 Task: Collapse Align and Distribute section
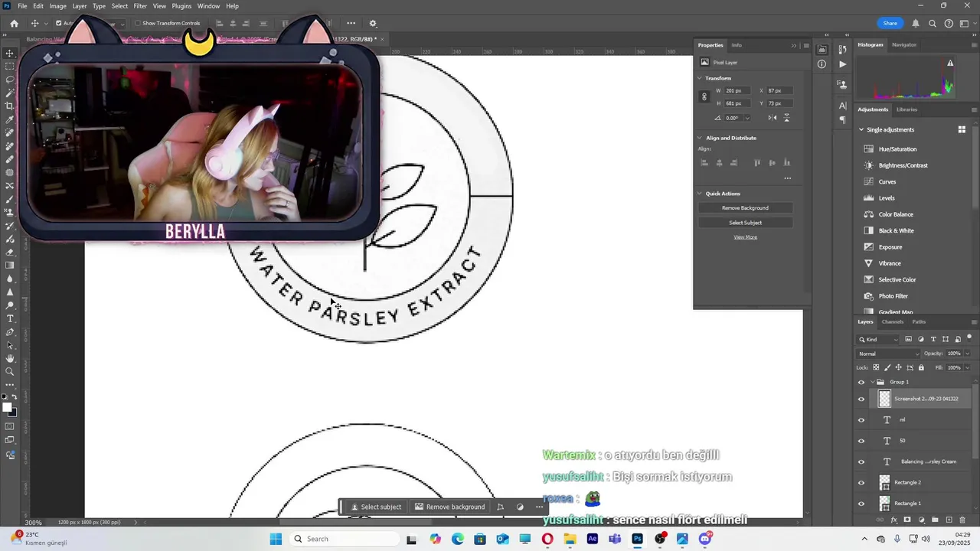(700, 138)
